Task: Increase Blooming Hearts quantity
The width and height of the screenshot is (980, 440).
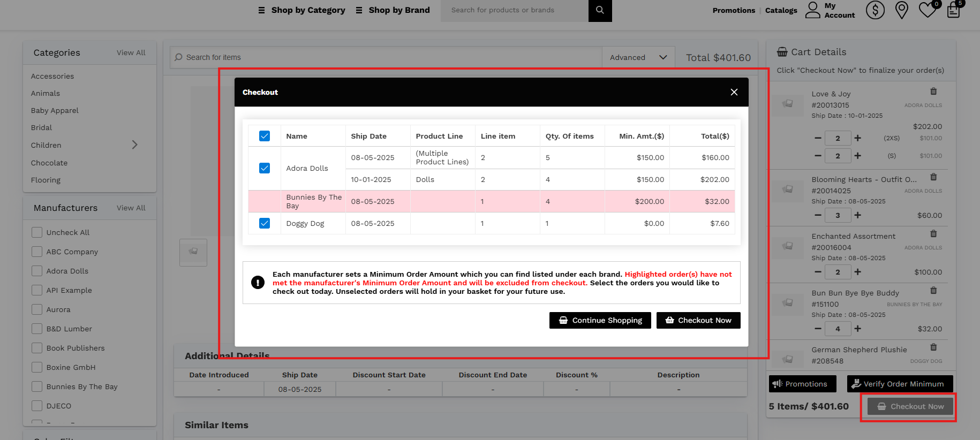Action: click(x=858, y=215)
